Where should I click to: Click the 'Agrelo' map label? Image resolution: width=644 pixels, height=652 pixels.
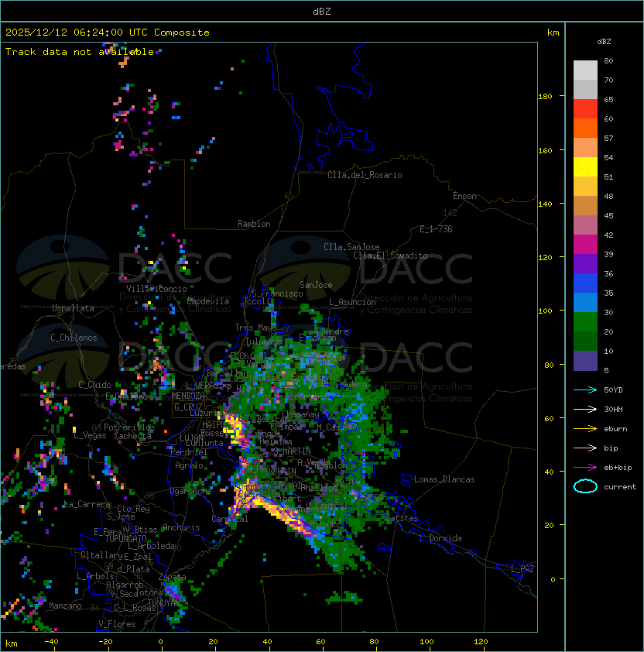pos(189,465)
